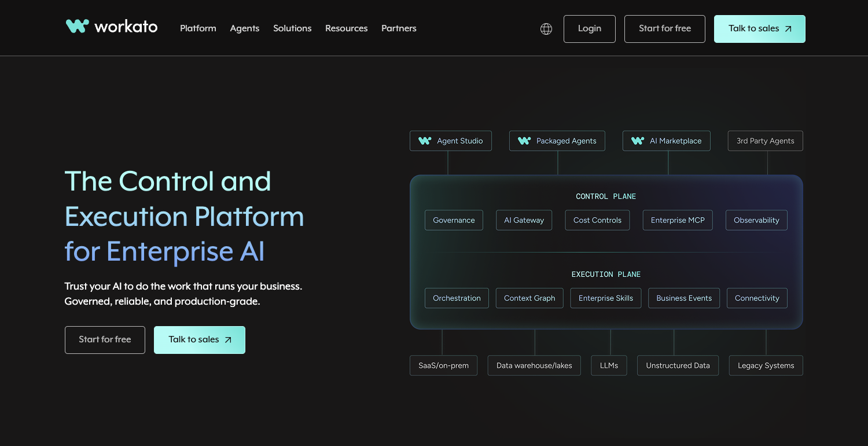Click the Legacy Systems box
The height and width of the screenshot is (446, 868).
(766, 365)
